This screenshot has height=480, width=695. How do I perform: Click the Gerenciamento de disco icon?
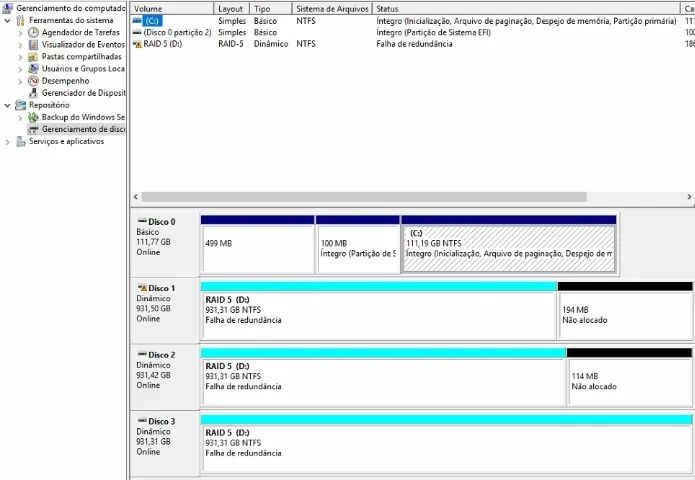tap(33, 129)
